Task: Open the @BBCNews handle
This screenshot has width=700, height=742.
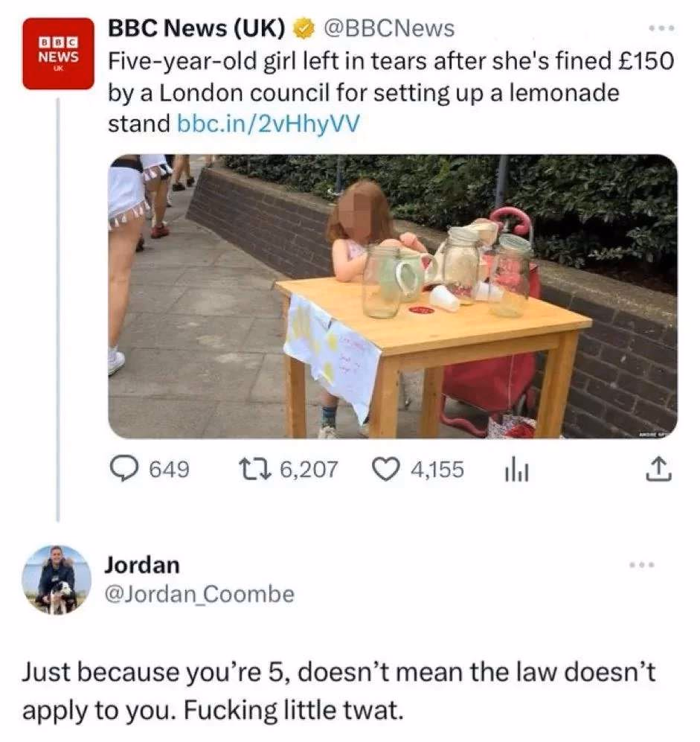Action: point(389,28)
